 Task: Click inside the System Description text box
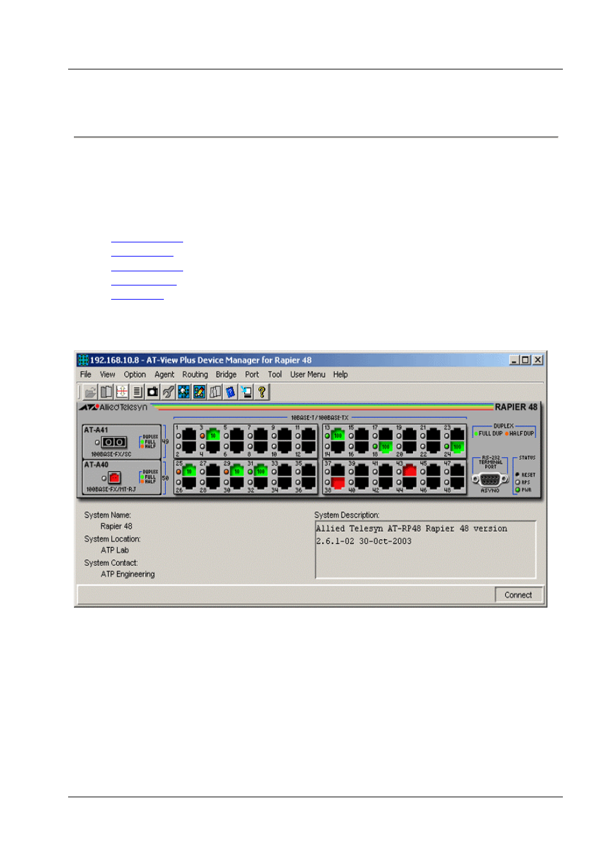pyautogui.click(x=425, y=550)
